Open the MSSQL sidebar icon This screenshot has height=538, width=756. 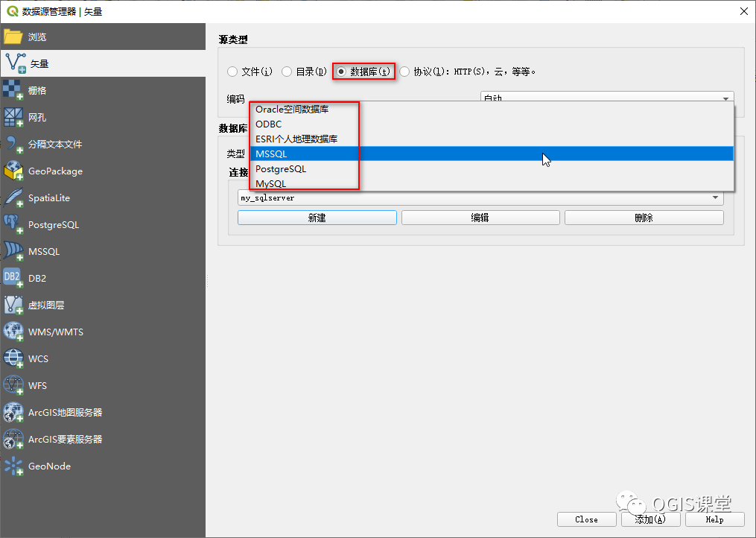13,251
